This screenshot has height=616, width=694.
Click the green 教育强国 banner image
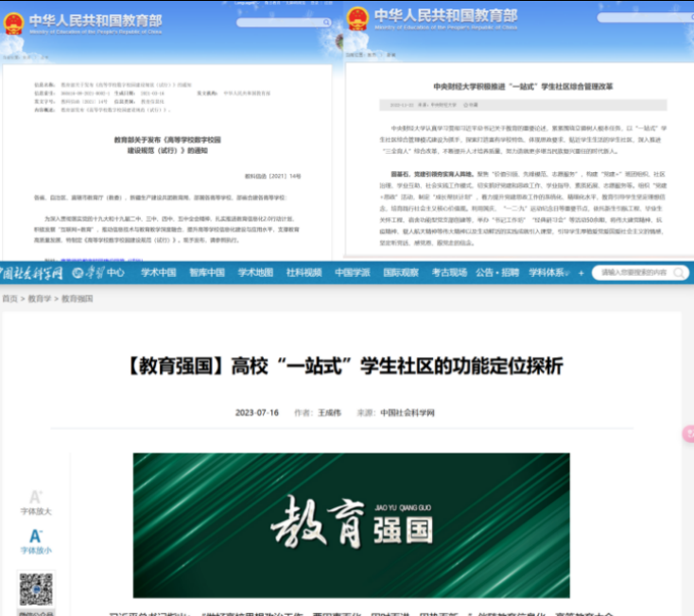pos(351,525)
